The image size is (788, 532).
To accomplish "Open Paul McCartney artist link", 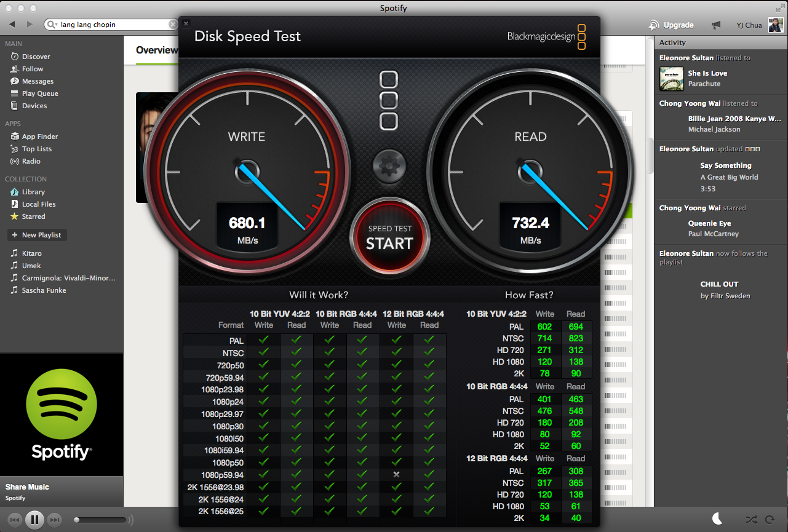I will 714,234.
